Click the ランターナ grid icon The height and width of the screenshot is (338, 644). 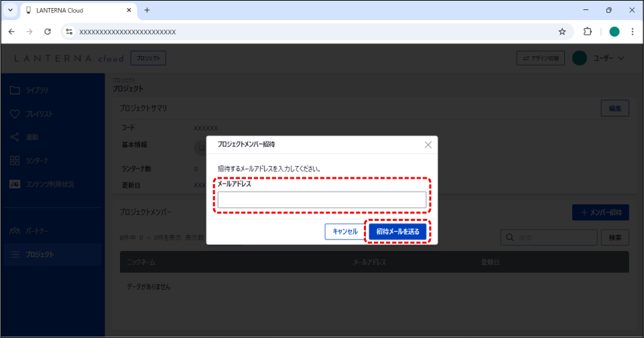point(15,161)
